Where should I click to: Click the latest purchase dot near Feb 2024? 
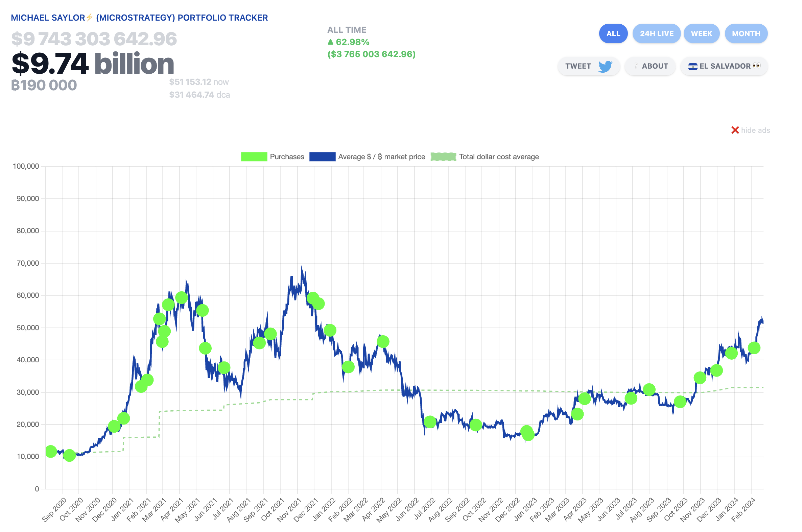click(x=754, y=348)
